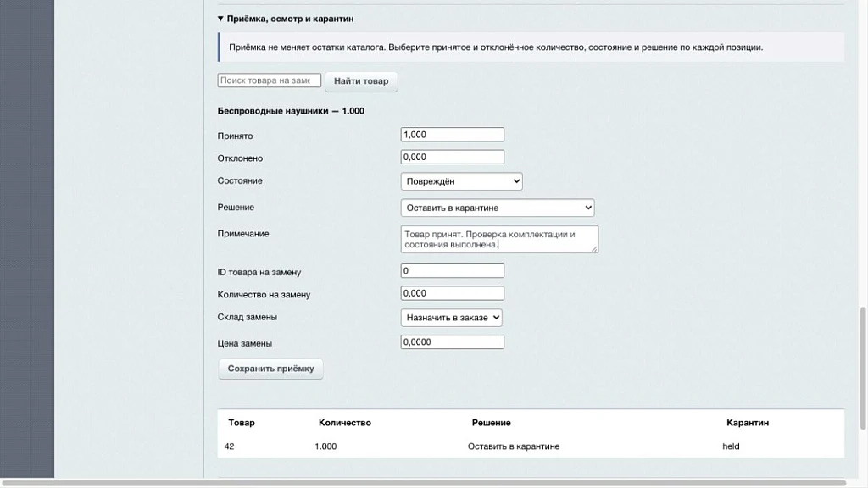Click the Приёмка не меняет остатки info notice
The height and width of the screenshot is (488, 868).
coord(531,47)
